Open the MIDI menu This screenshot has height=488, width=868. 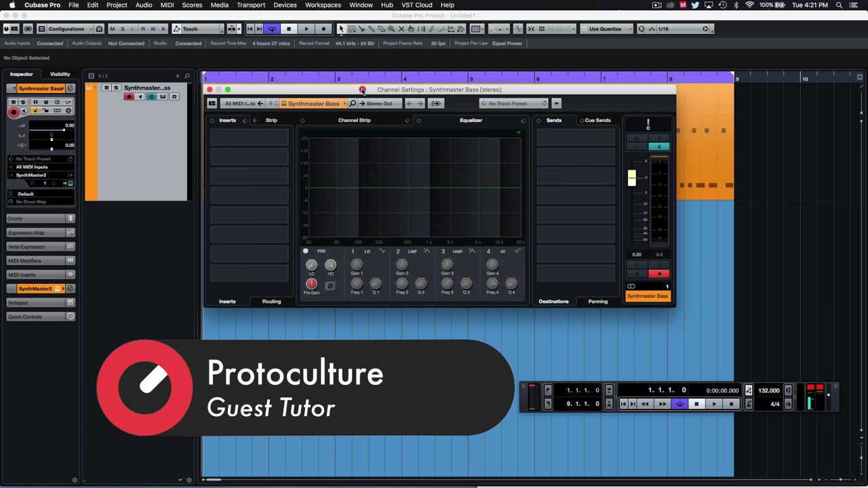pos(167,5)
